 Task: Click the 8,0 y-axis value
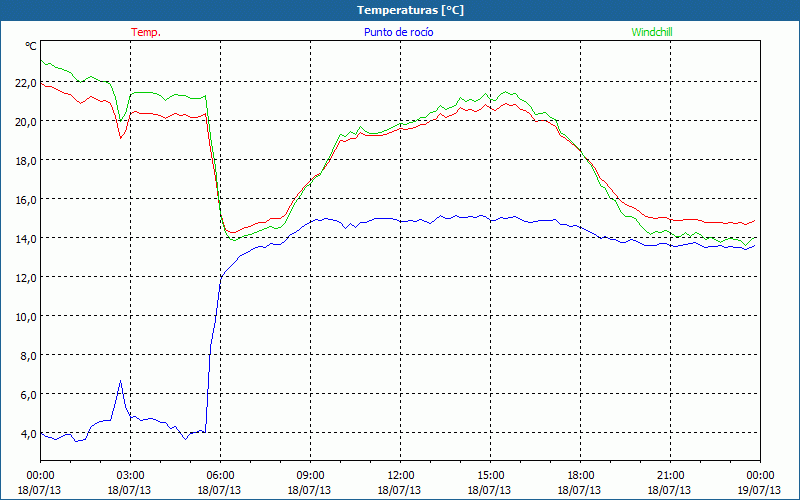[28, 356]
